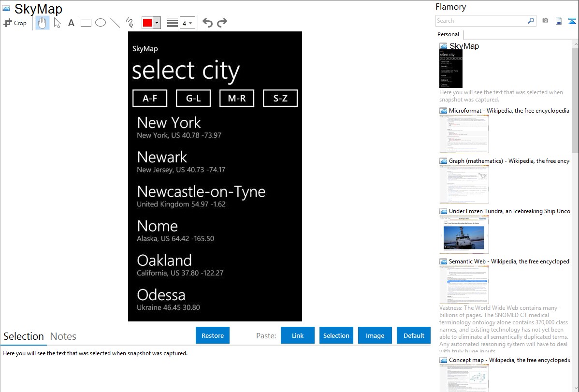Select the straight line tool
This screenshot has height=392, width=579.
[x=115, y=23]
